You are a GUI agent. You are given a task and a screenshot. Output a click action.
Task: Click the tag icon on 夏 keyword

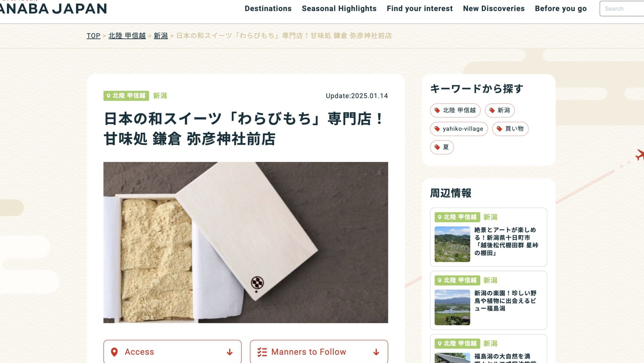(x=437, y=147)
